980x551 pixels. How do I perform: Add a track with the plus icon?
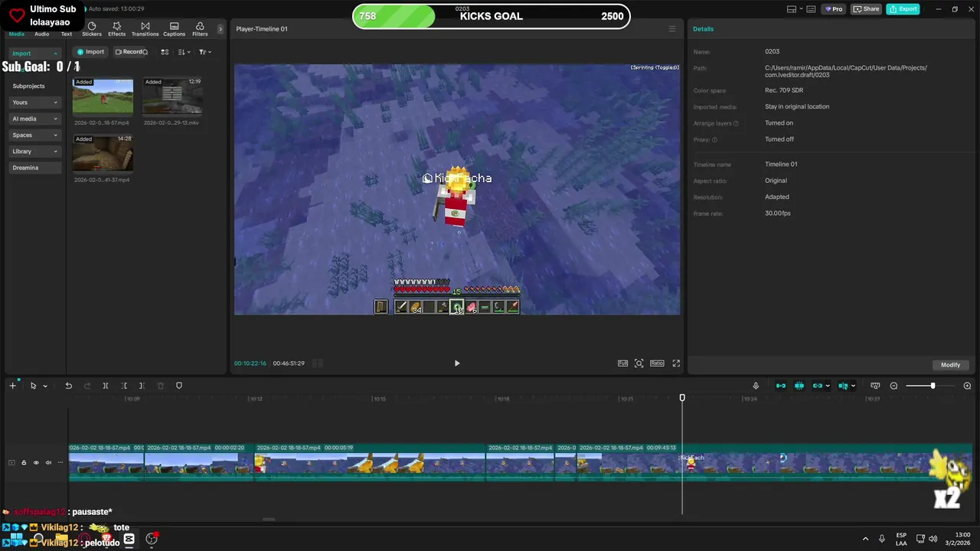[x=12, y=386]
